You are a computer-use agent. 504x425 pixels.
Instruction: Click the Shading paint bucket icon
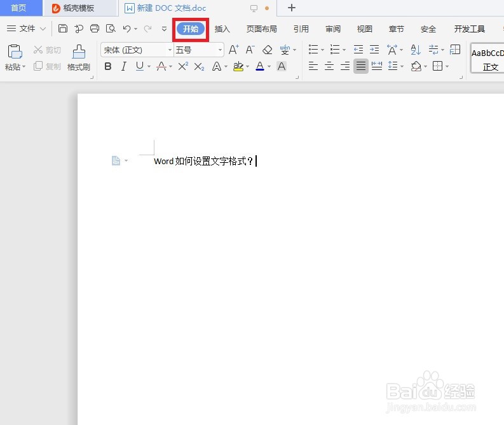tap(416, 66)
